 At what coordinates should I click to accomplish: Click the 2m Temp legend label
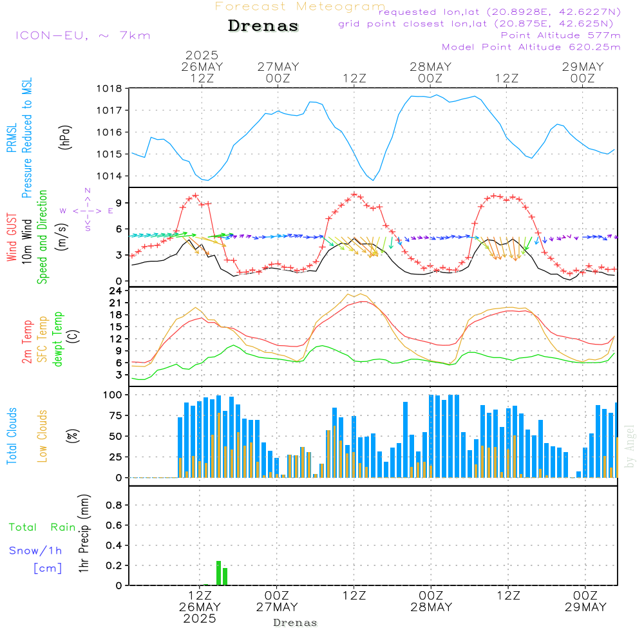point(26,342)
